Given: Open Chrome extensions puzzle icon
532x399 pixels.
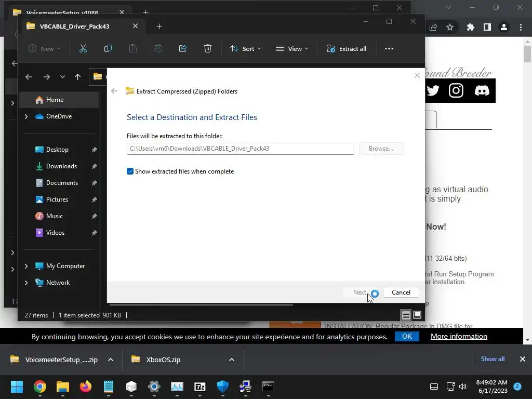Looking at the screenshot, I should (471, 27).
